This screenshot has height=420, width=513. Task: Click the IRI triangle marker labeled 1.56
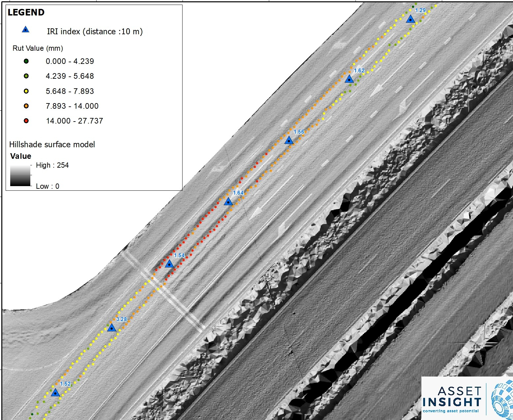click(289, 140)
